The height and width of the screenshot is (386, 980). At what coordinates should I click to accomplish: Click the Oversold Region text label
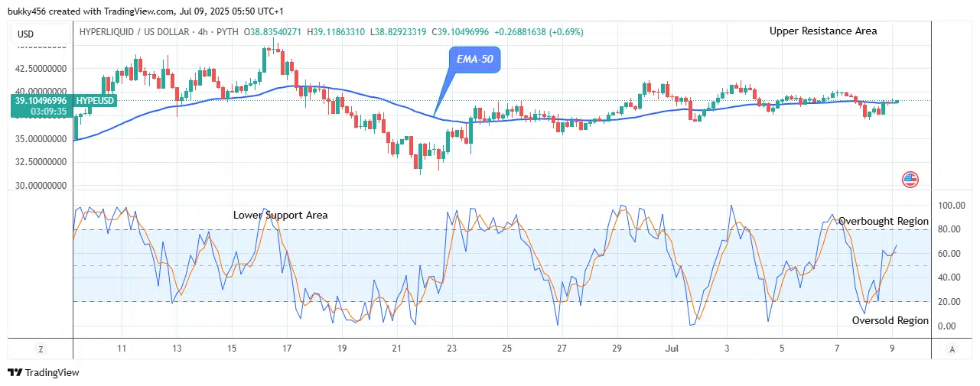click(890, 321)
